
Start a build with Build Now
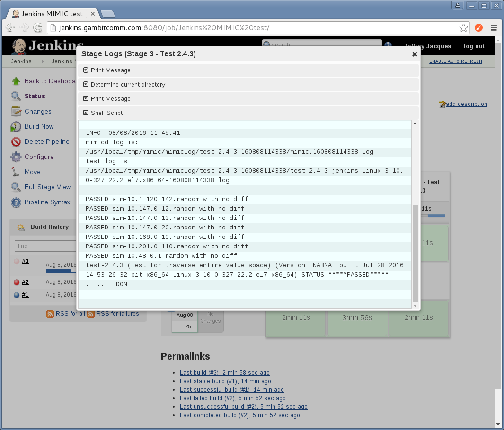39,126
